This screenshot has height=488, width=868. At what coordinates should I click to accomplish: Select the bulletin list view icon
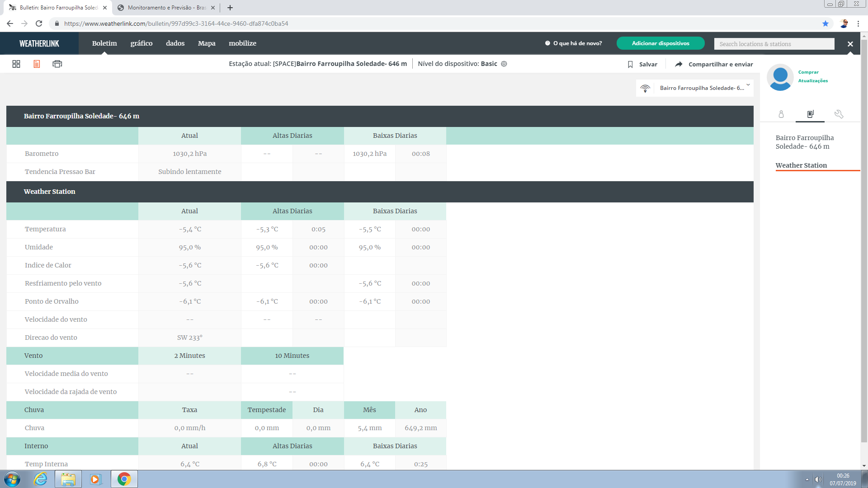(37, 64)
